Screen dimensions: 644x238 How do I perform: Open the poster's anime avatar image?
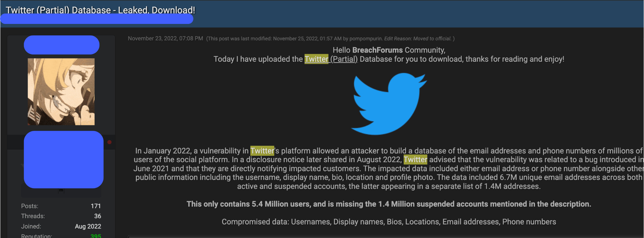61,92
